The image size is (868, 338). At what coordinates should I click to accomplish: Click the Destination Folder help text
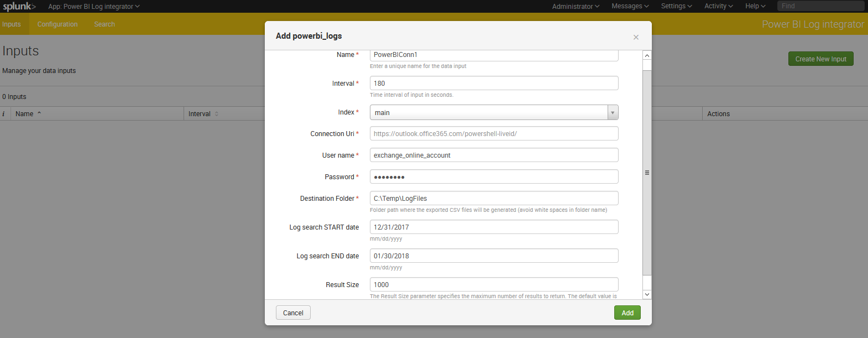click(x=488, y=210)
